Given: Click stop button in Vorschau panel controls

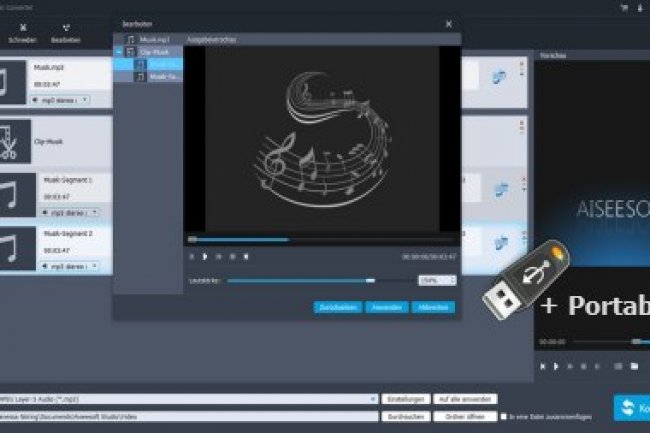Looking at the screenshot, I should tap(584, 366).
